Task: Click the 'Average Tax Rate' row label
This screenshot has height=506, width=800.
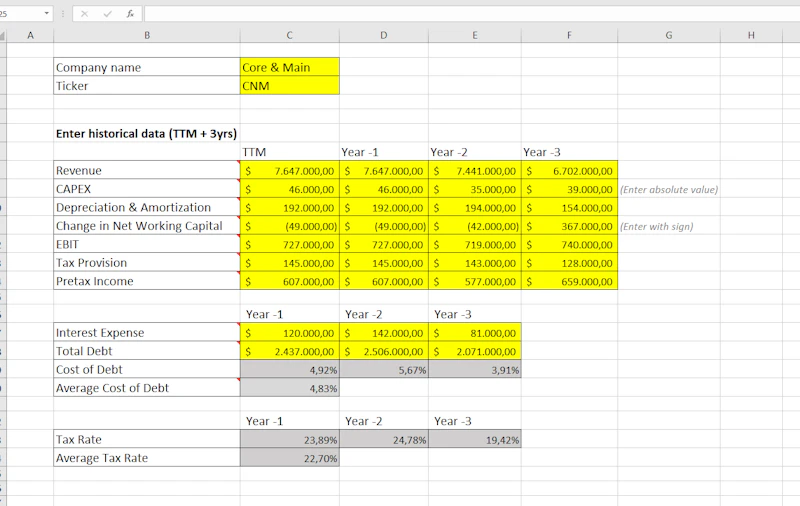Action: (x=147, y=457)
